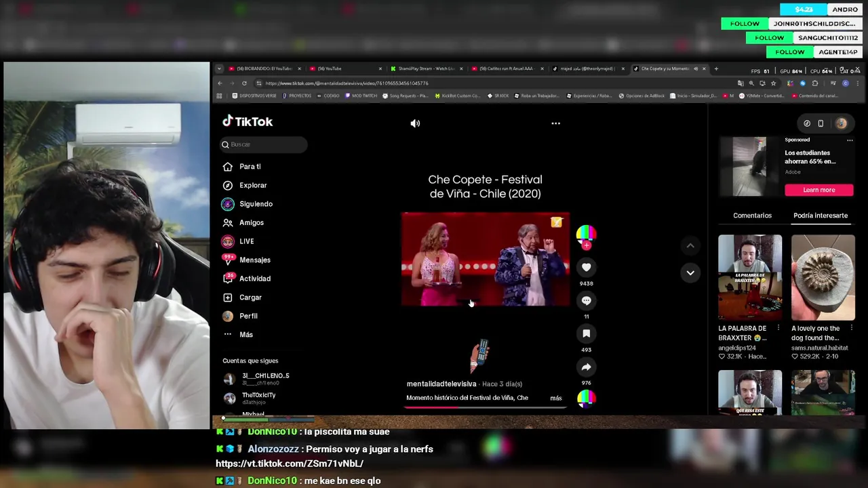The image size is (868, 488).
Task: Go to previous video with up arrow
Action: (x=690, y=245)
